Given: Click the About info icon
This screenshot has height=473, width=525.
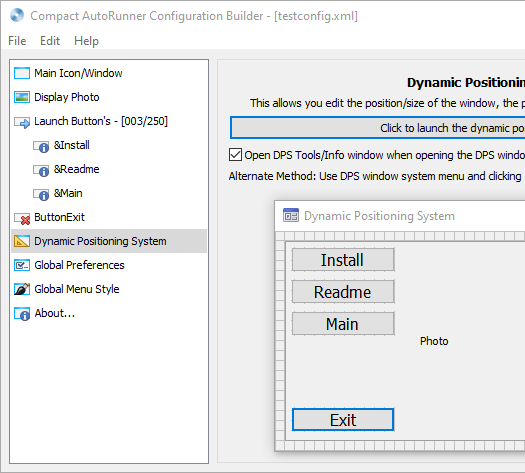Looking at the screenshot, I should (22, 314).
